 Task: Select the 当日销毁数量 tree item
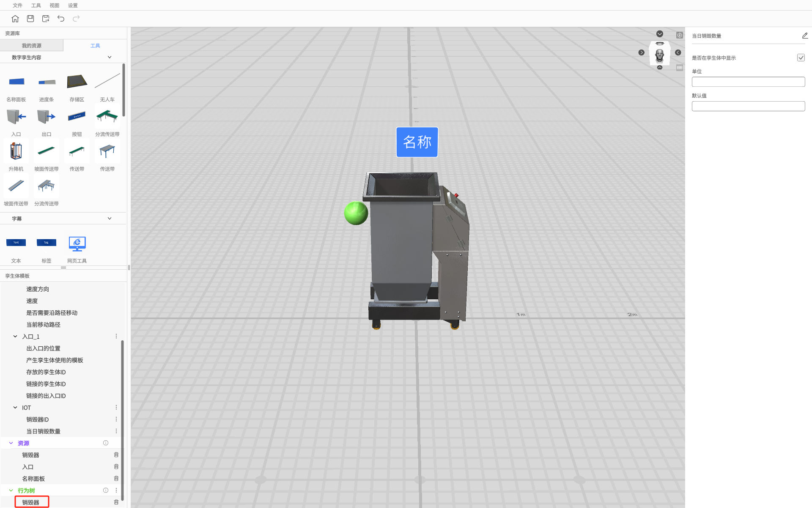click(x=43, y=431)
